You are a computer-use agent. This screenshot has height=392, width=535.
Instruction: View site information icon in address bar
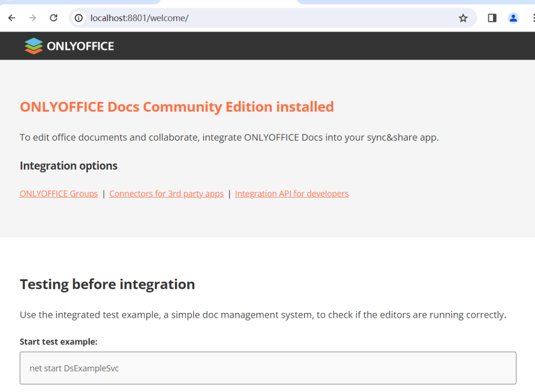coord(79,18)
